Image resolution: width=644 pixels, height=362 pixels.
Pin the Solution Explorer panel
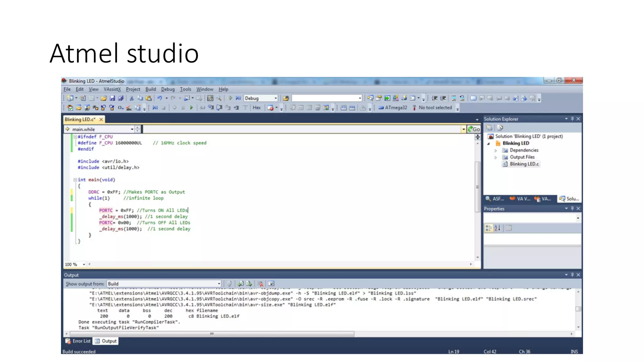[572, 119]
